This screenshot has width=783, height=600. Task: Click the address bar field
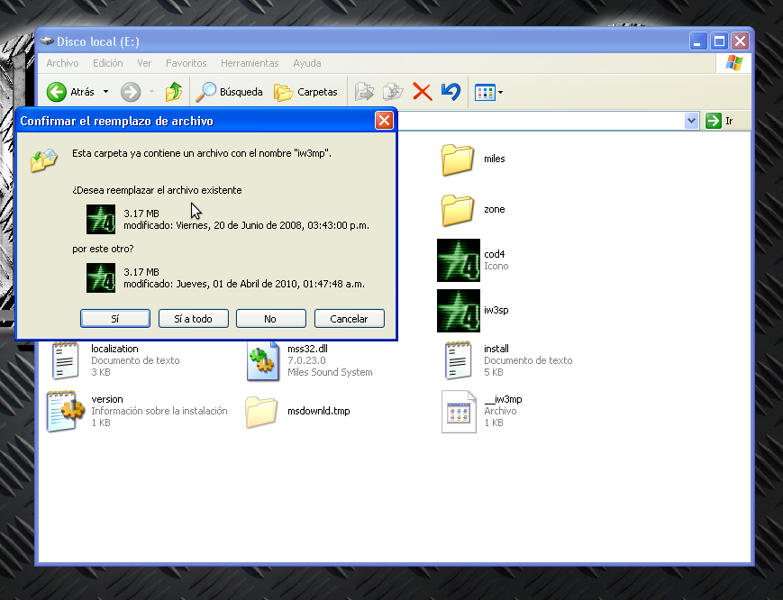[x=541, y=120]
